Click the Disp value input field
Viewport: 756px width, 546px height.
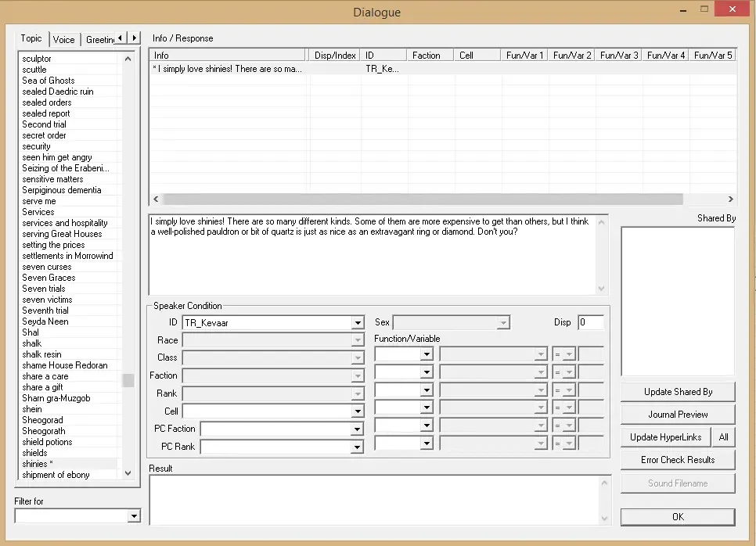click(591, 322)
